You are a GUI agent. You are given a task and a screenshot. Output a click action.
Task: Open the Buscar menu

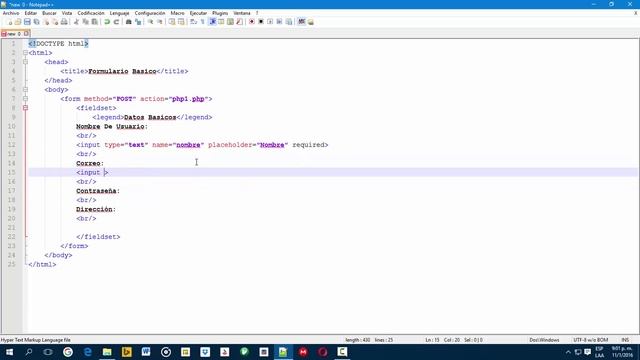click(49, 13)
